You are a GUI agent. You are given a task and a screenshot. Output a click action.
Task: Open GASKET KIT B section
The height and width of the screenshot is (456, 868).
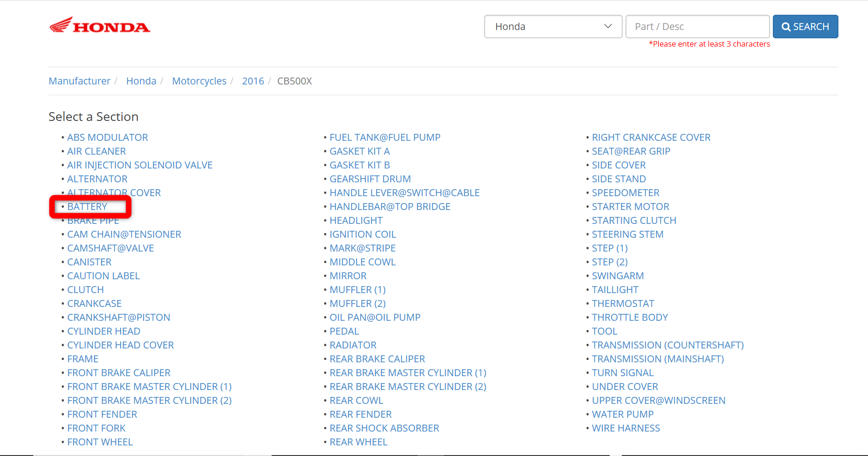pyautogui.click(x=360, y=165)
